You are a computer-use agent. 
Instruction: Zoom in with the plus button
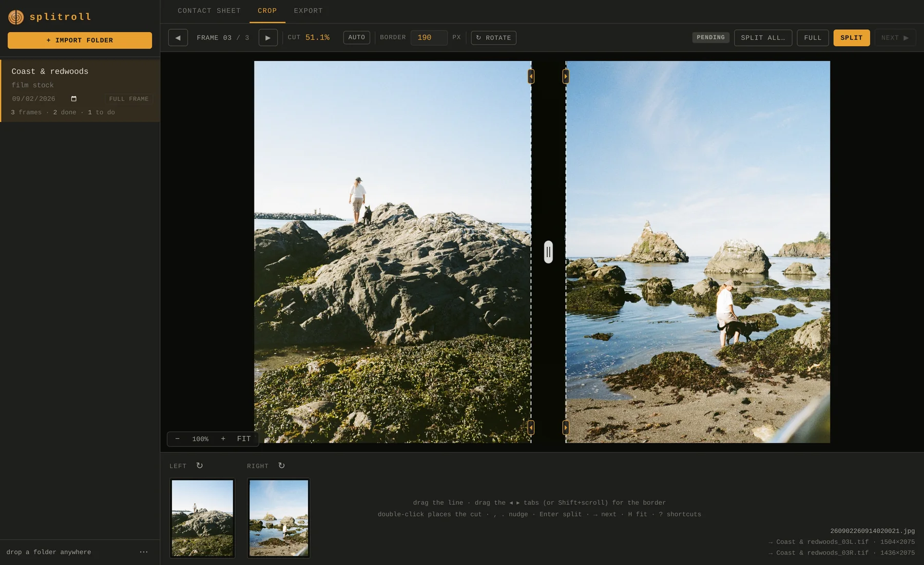[223, 439]
